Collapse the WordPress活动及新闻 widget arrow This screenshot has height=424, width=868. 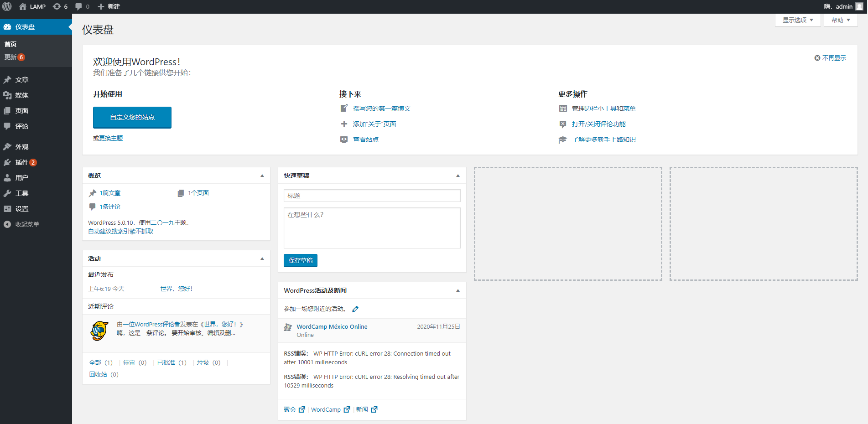coord(458,290)
